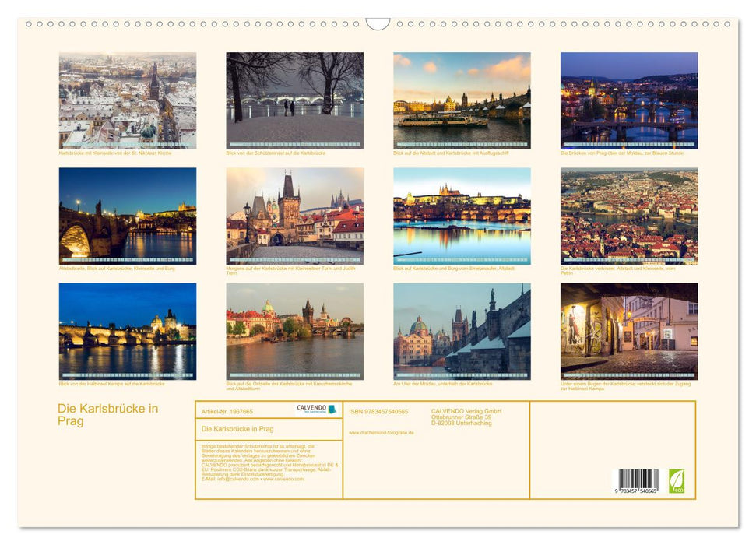The height and width of the screenshot is (545, 756).
Task: Click the blue CALVENDO bookmark symbol
Action: coord(333,409)
